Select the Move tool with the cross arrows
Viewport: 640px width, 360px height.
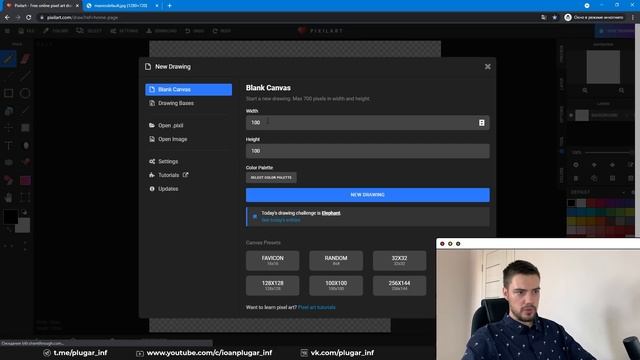click(8, 128)
